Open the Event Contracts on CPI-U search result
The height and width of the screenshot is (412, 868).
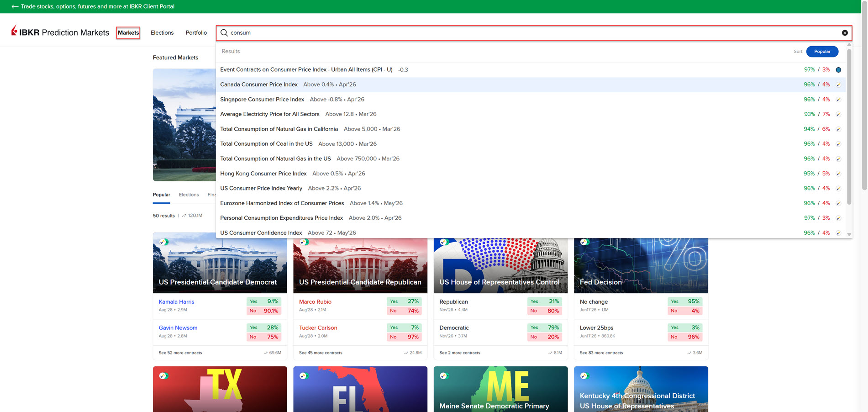click(x=531, y=70)
